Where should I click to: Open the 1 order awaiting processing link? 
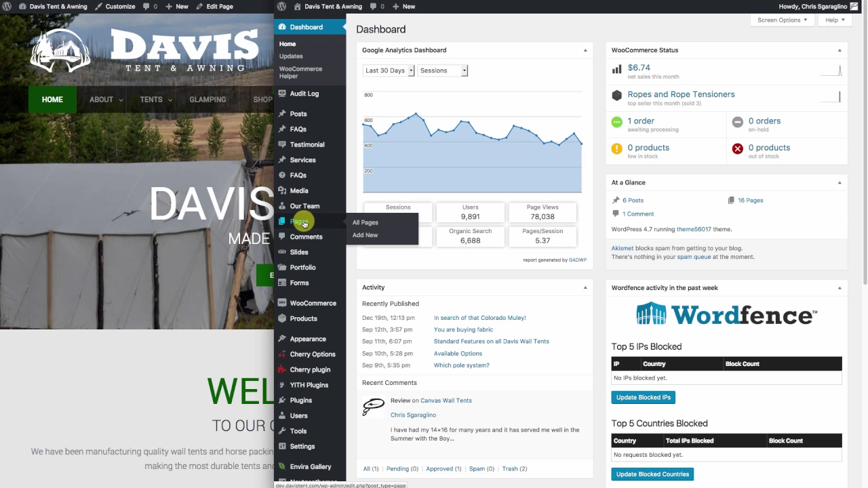(641, 121)
